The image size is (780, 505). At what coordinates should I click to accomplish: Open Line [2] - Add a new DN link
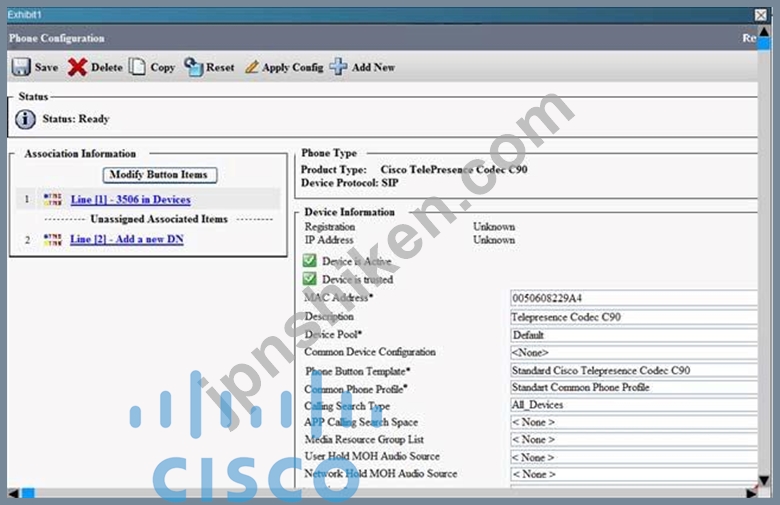point(127,239)
